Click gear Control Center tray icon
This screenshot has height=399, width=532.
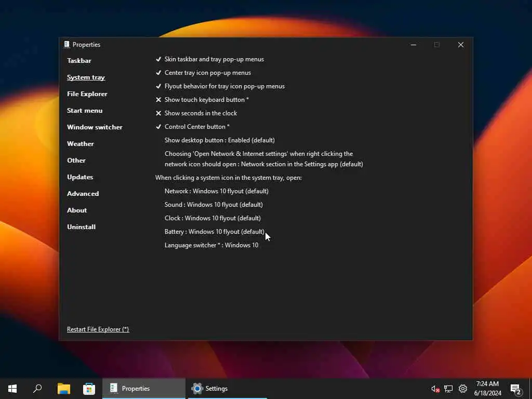(463, 389)
